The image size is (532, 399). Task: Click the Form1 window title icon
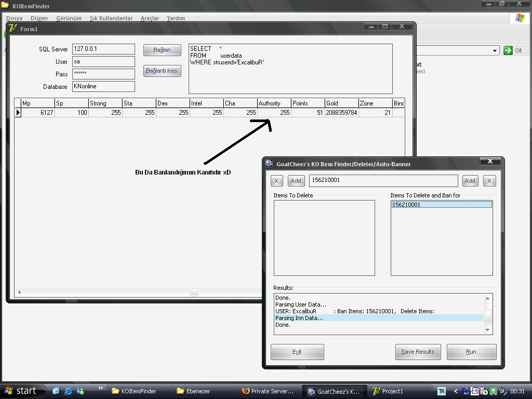pyautogui.click(x=13, y=29)
